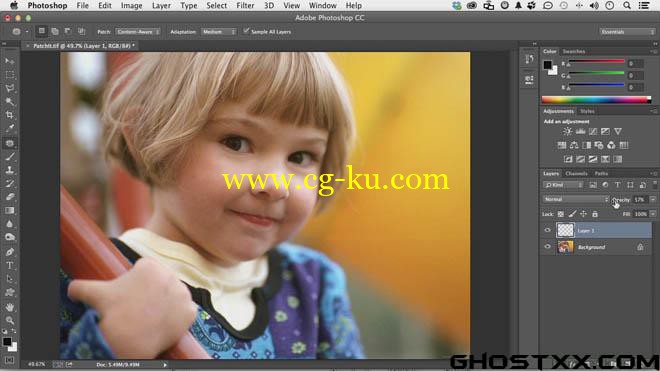Image resolution: width=660 pixels, height=371 pixels.
Task: Select the Eyedropper tool
Action: 9,128
